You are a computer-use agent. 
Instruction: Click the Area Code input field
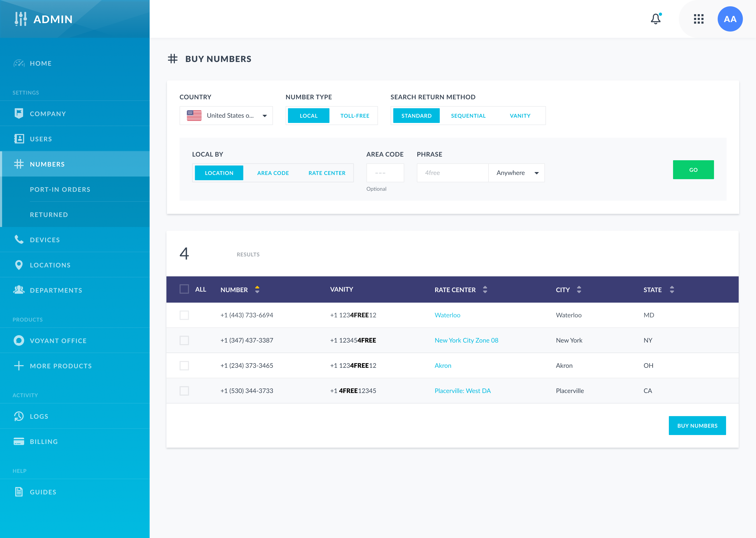click(x=385, y=173)
